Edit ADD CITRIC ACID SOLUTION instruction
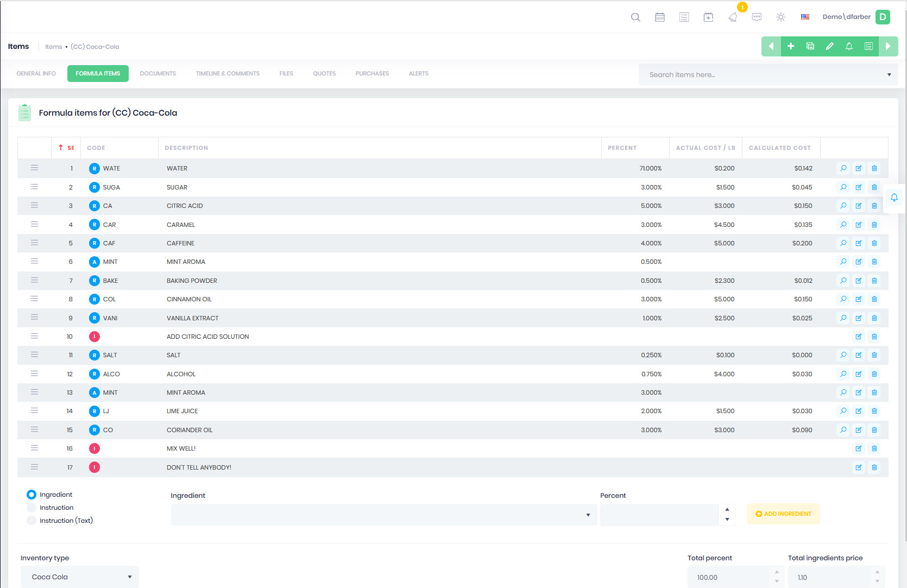907x588 pixels. pos(859,337)
